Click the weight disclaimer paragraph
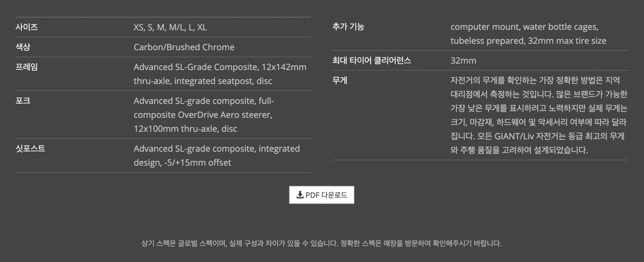 [x=539, y=115]
